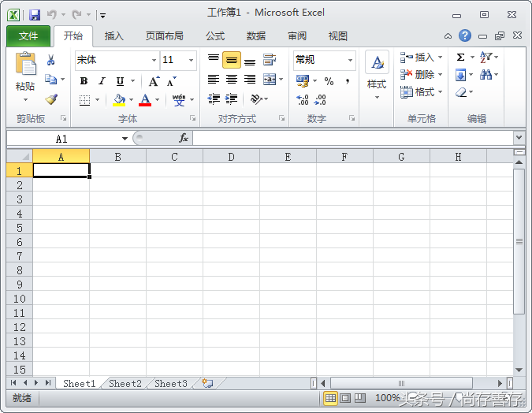Viewport: 532px width, 413px height.
Task: Increase font size with the large A icon
Action: (x=154, y=81)
